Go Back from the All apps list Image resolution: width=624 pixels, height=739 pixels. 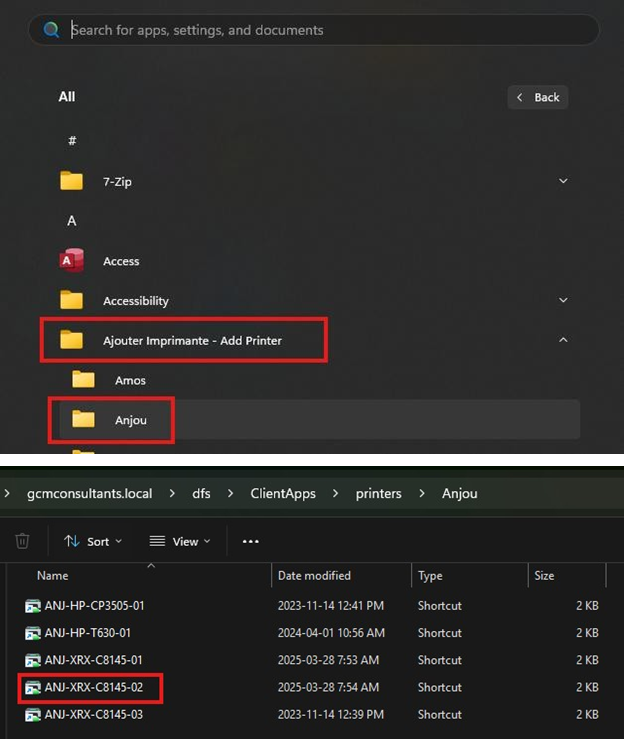tap(538, 97)
